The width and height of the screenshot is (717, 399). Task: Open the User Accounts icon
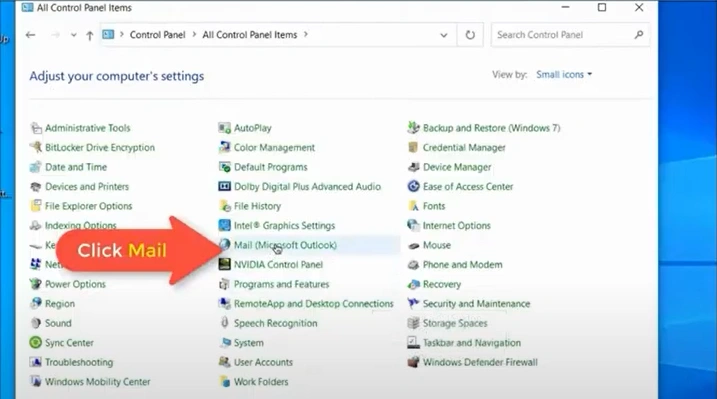tap(225, 362)
